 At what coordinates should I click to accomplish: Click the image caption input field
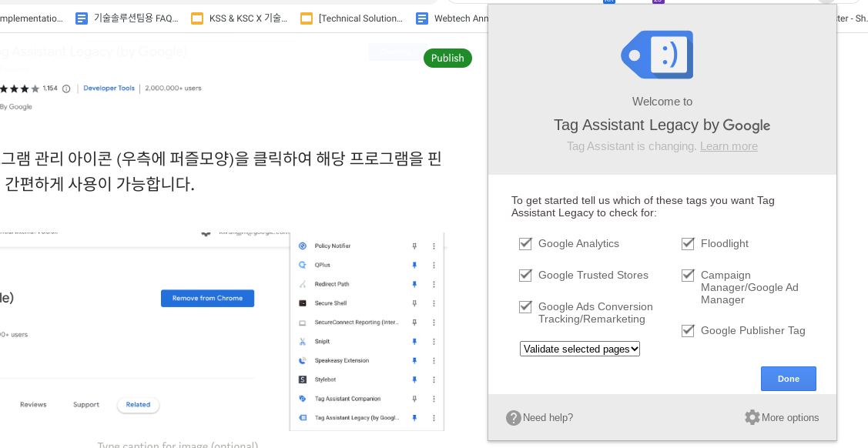[x=178, y=444]
